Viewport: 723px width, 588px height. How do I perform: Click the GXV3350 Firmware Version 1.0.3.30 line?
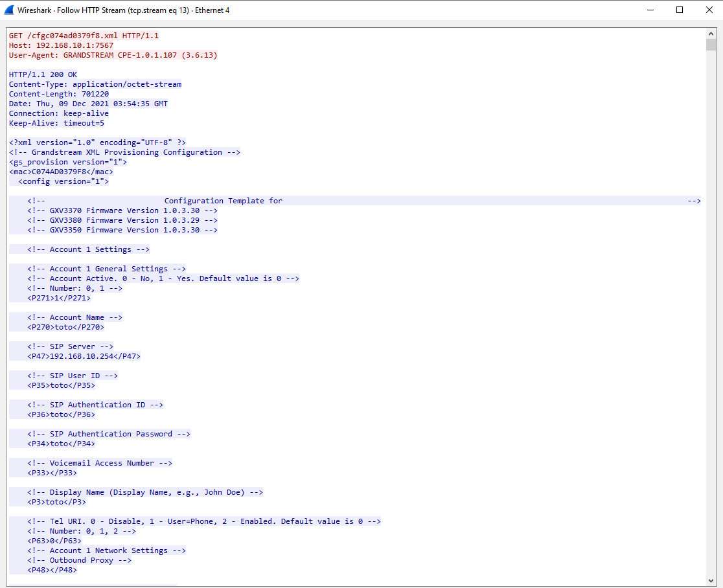pos(122,229)
